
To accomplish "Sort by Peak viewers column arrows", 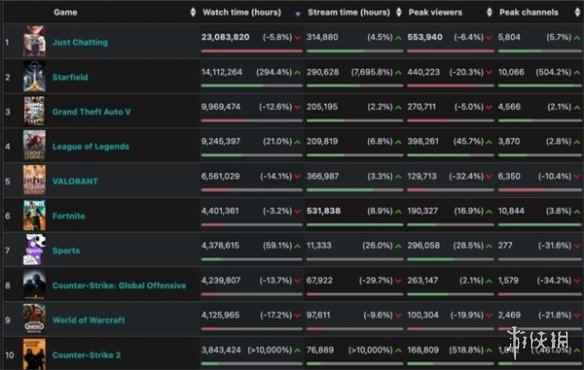I will coord(489,12).
